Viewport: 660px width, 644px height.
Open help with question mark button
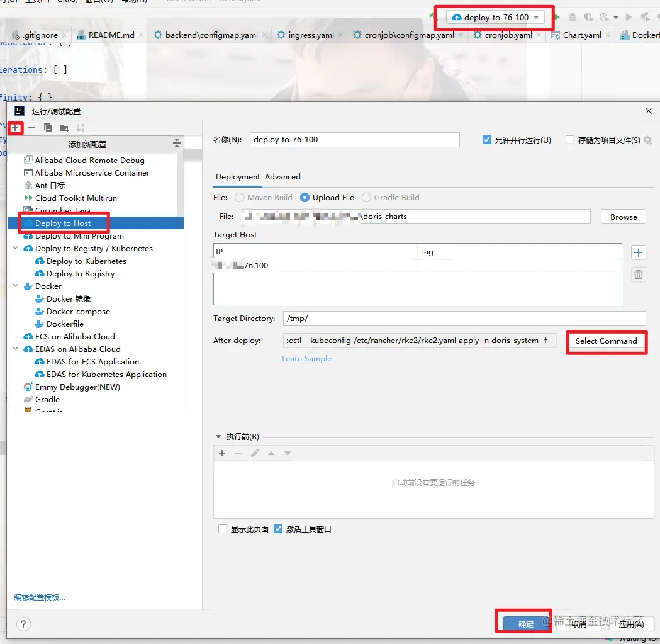23,624
